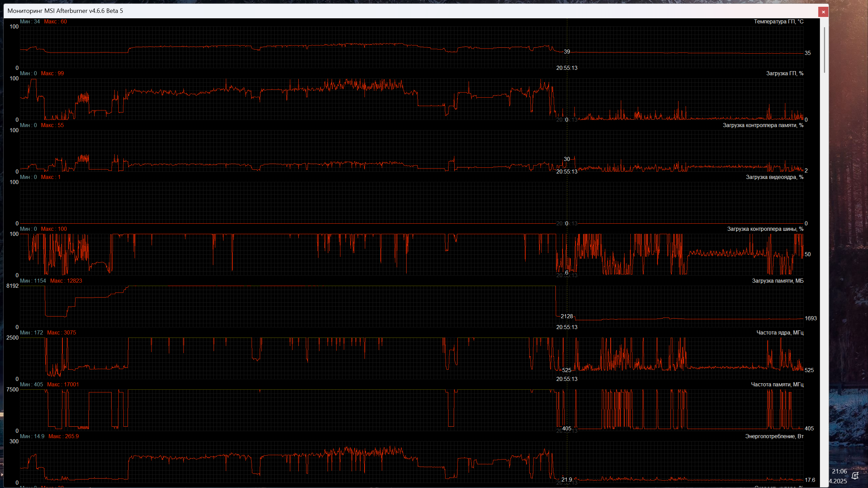This screenshot has height=488, width=868.
Task: Select the 'Загрузка ГП, %' graph title
Action: (785, 74)
